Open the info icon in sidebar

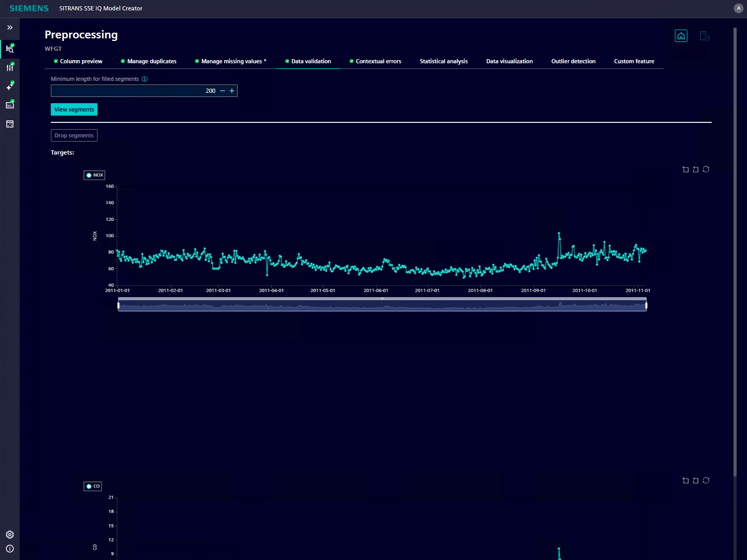coord(10,549)
